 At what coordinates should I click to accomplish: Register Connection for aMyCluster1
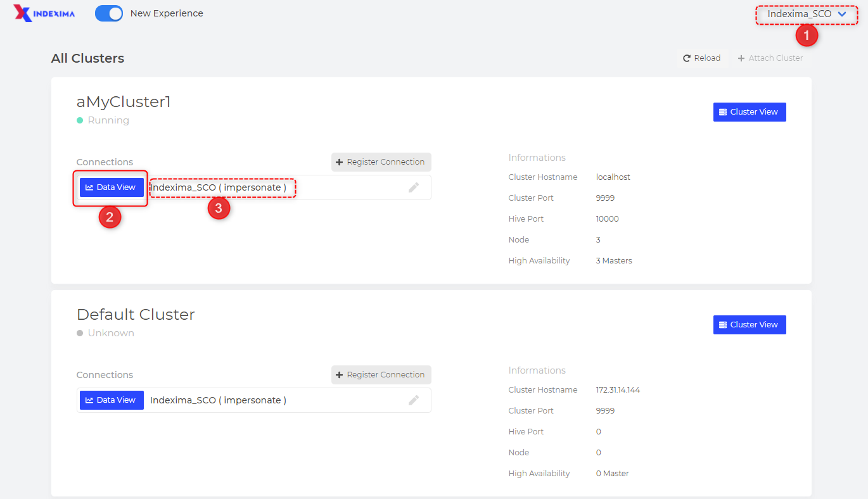381,162
